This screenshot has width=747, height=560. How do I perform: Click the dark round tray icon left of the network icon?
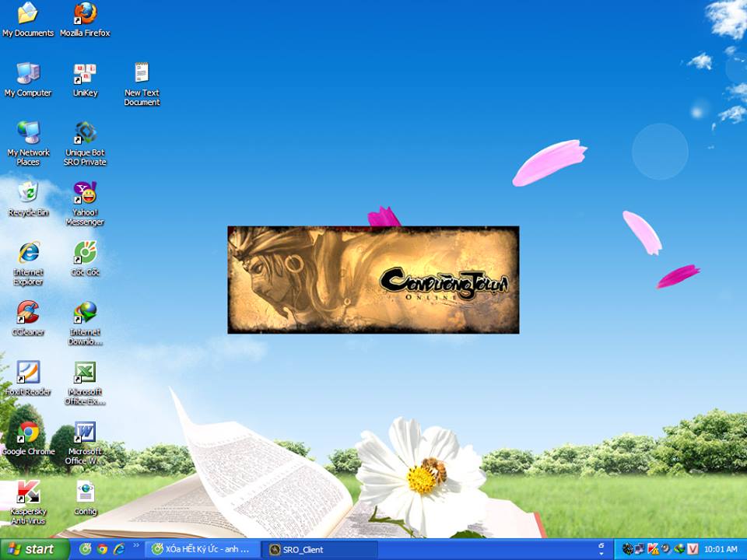[628, 549]
